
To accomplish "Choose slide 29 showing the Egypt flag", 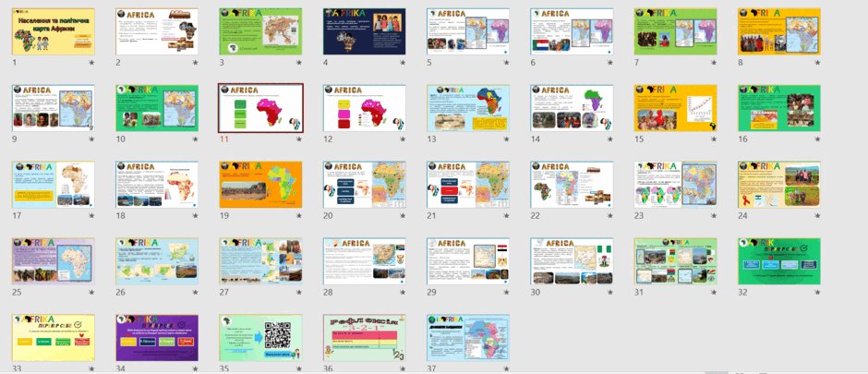I will point(468,261).
